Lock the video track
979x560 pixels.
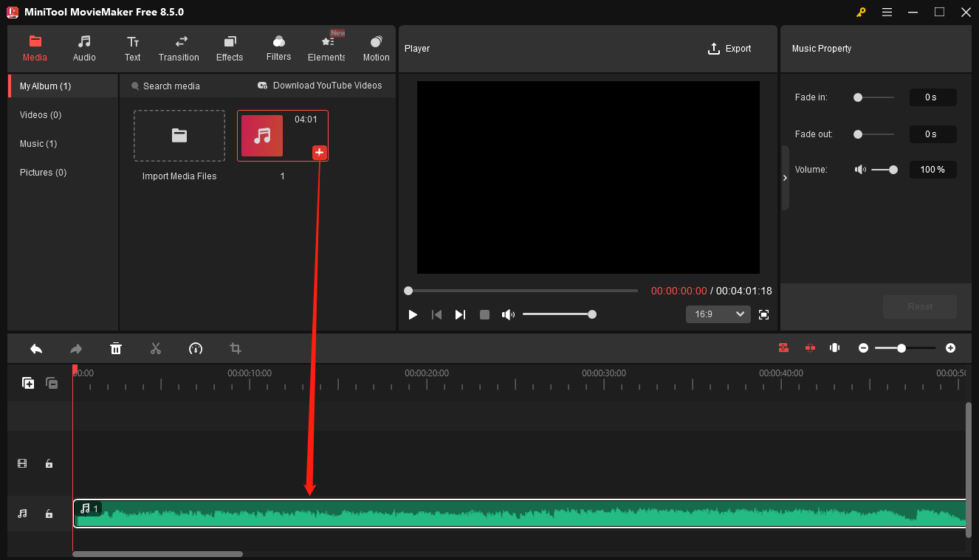coord(49,463)
